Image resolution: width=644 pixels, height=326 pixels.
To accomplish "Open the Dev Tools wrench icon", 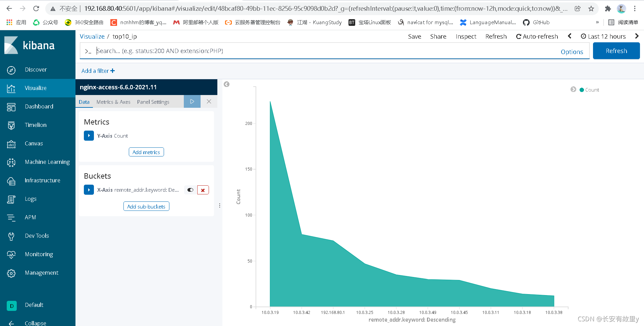I will 11,236.
